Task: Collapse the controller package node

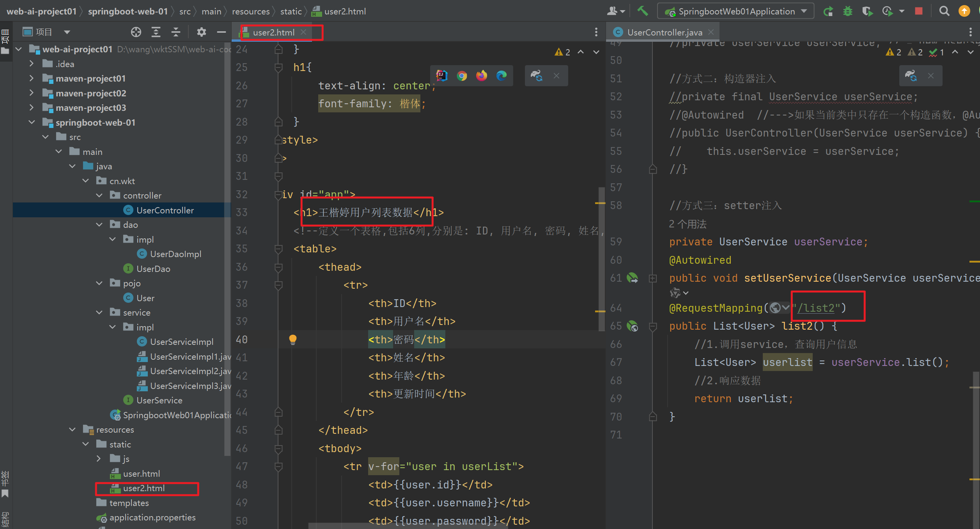Action: coord(99,195)
